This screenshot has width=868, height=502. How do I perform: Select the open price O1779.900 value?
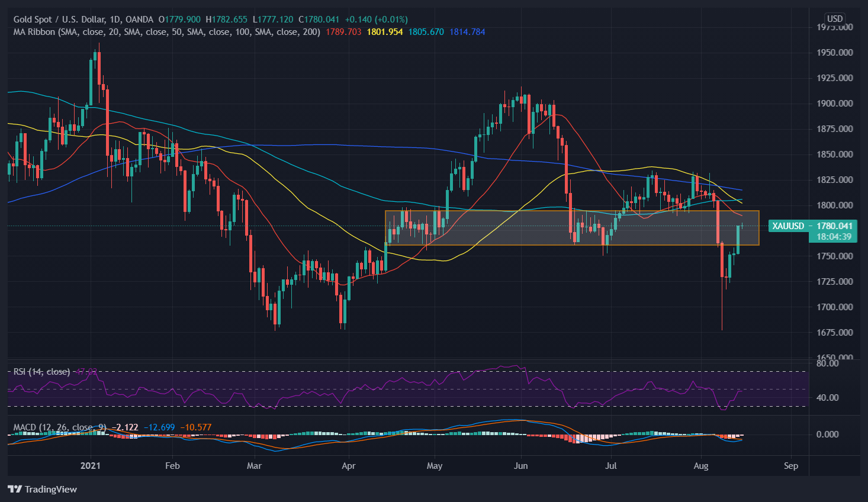(x=179, y=20)
